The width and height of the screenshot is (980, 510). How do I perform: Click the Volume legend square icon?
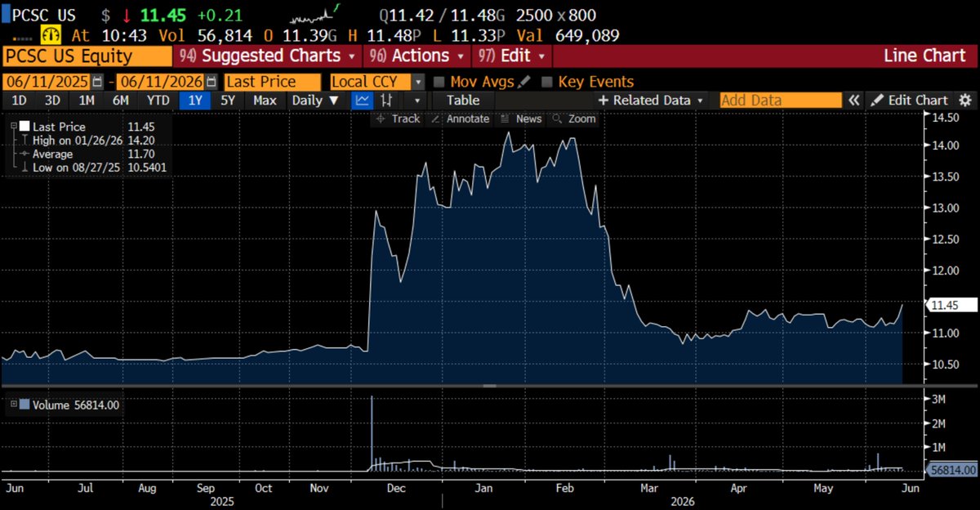click(23, 404)
